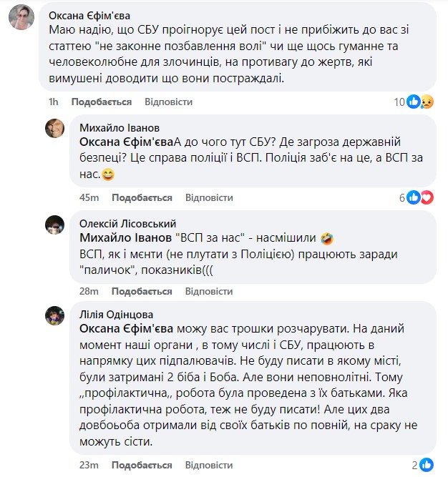The image size is (448, 477).
Task: Open Оксана Єфім'єва's profile picture
Action: pyautogui.click(x=21, y=16)
